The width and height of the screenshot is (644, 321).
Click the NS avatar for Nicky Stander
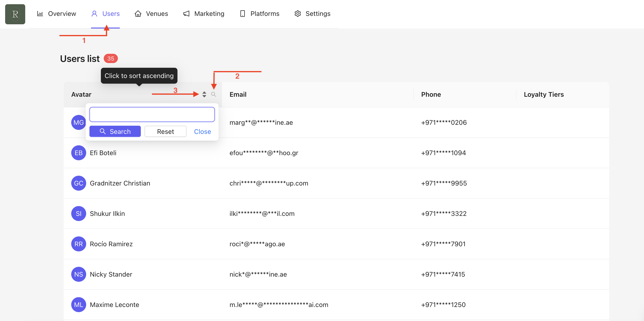pyautogui.click(x=78, y=274)
